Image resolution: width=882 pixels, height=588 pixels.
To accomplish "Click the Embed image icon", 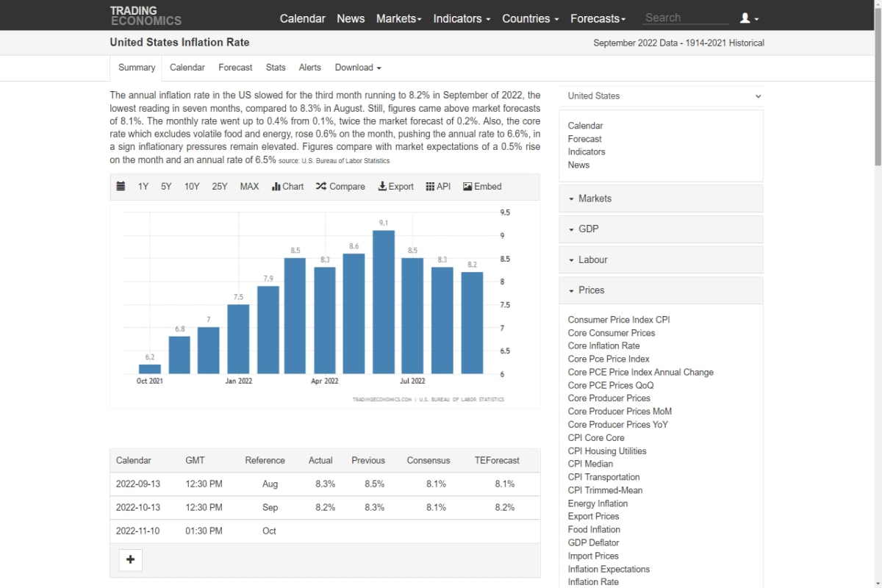I will coord(467,187).
